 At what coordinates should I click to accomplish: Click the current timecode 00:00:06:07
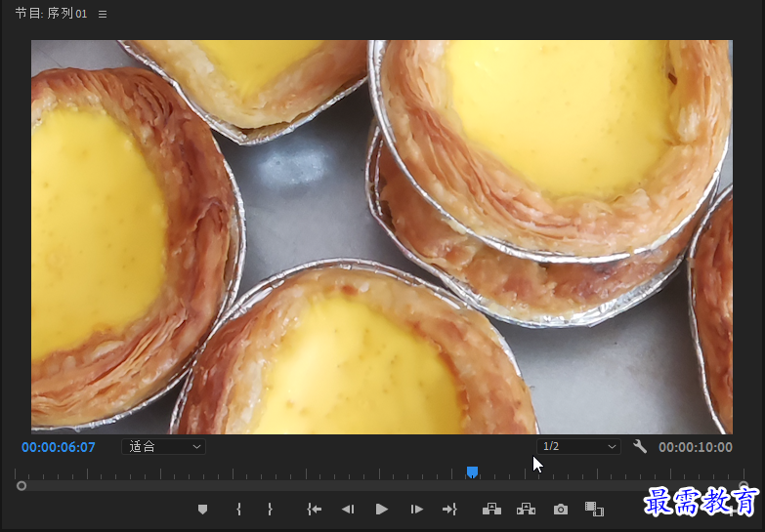59,447
